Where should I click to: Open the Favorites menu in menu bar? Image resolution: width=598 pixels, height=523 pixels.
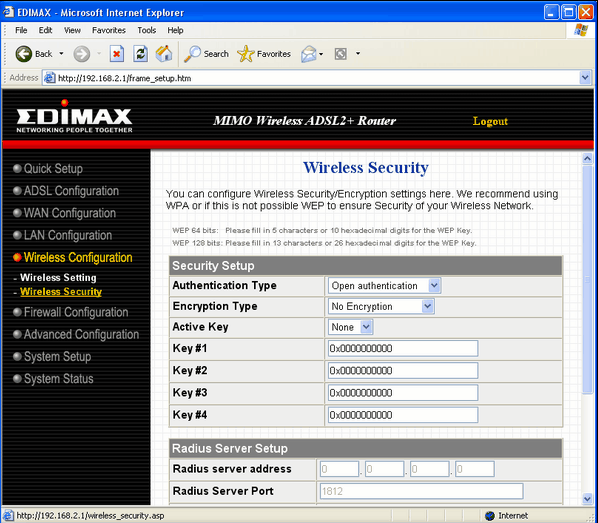pos(109,30)
